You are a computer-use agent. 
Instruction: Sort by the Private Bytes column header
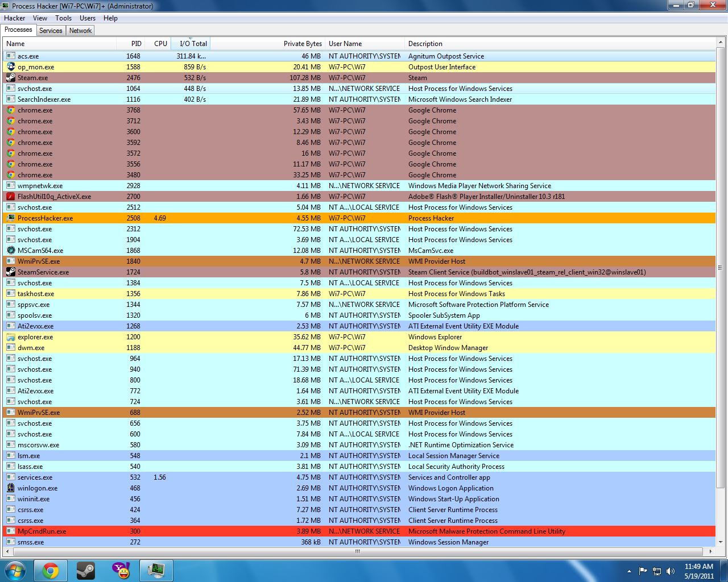click(268, 44)
